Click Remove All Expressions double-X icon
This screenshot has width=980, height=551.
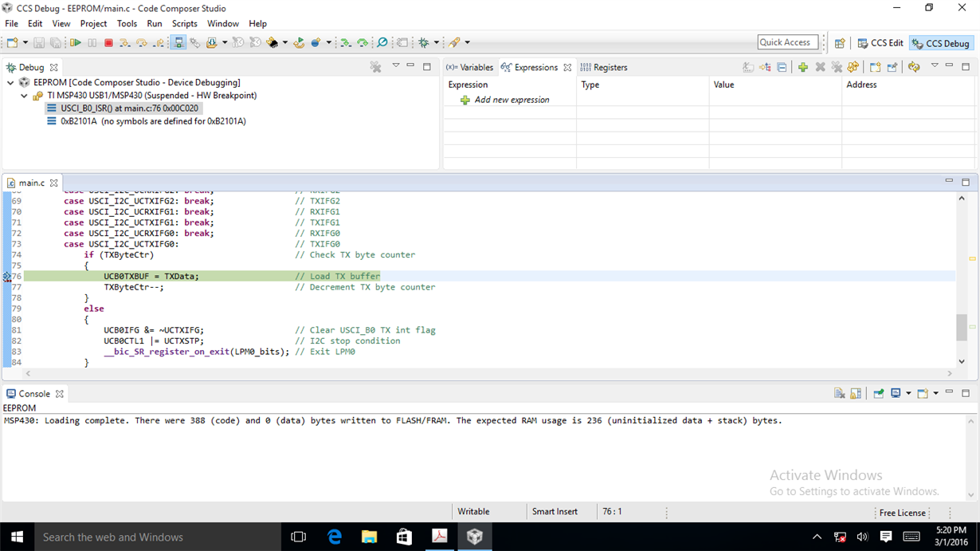[837, 67]
